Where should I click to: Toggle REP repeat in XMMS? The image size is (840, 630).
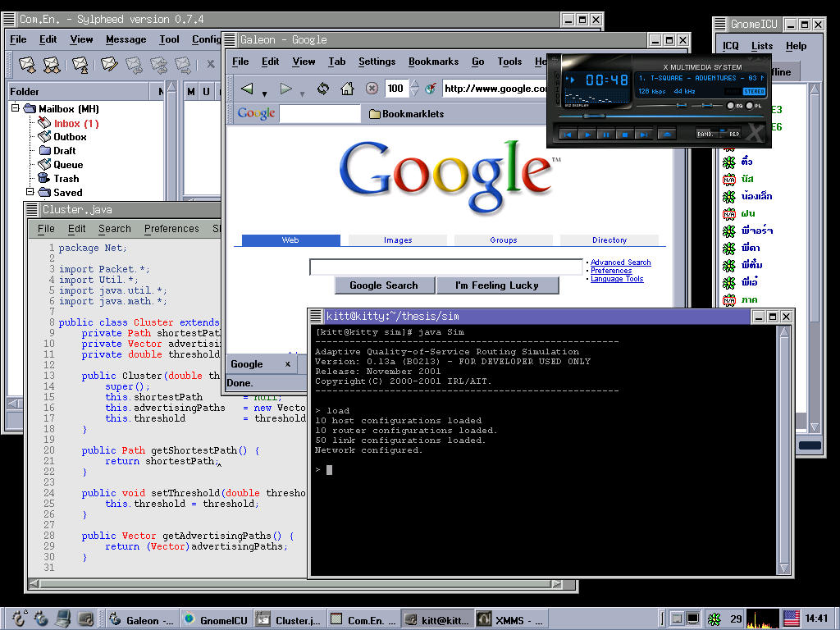[730, 134]
